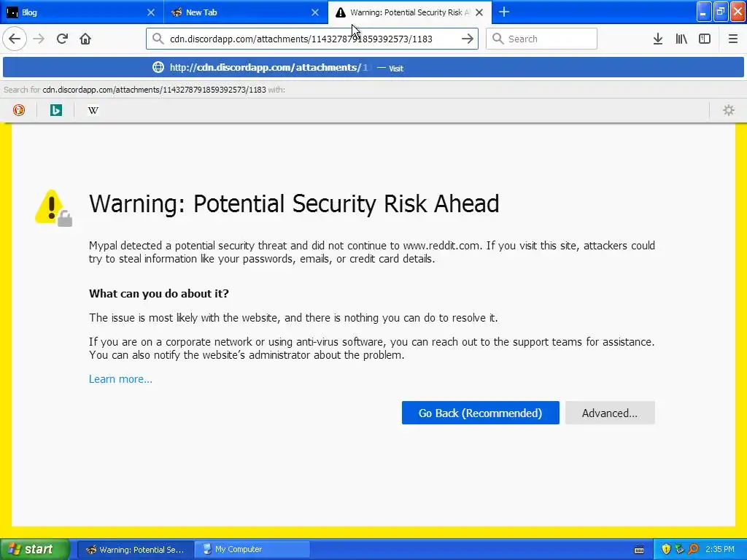
Task: Click magnifier icon in address bar
Action: click(x=158, y=39)
